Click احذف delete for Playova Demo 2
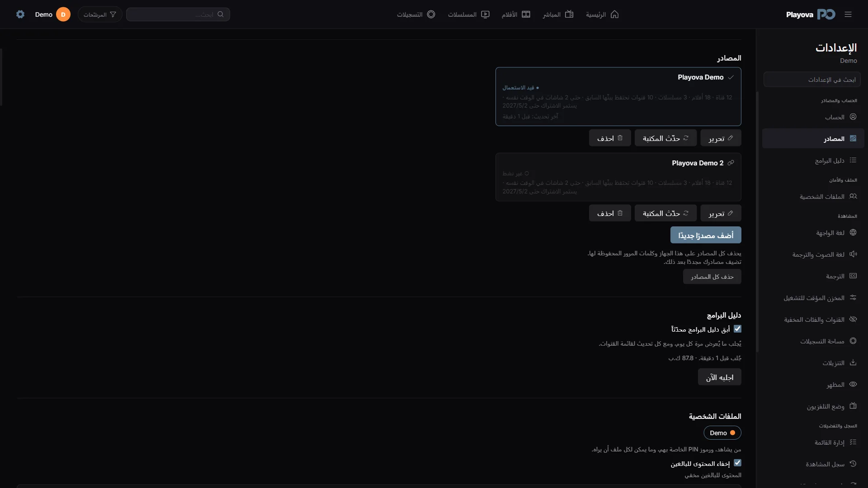 [x=610, y=213]
